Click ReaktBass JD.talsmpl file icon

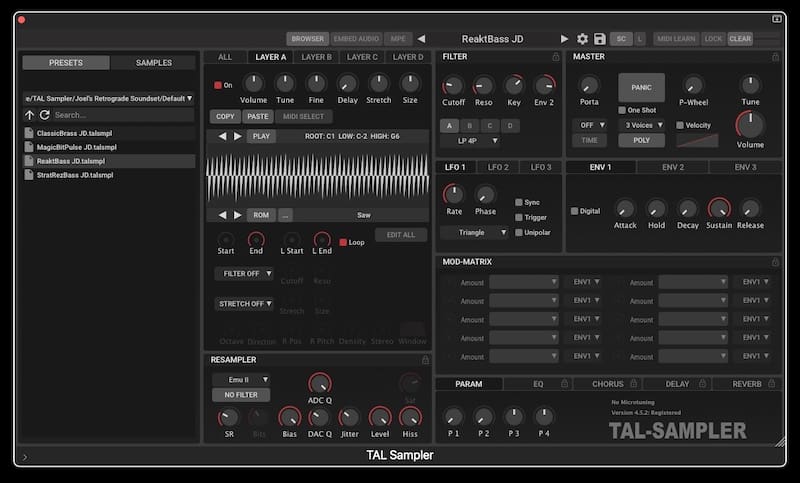29,161
